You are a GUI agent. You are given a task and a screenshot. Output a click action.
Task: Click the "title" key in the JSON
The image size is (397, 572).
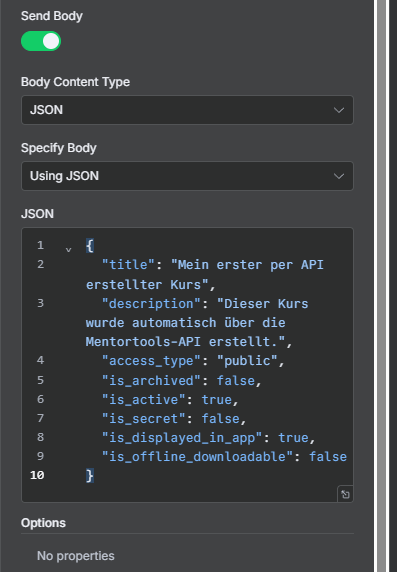point(129,264)
